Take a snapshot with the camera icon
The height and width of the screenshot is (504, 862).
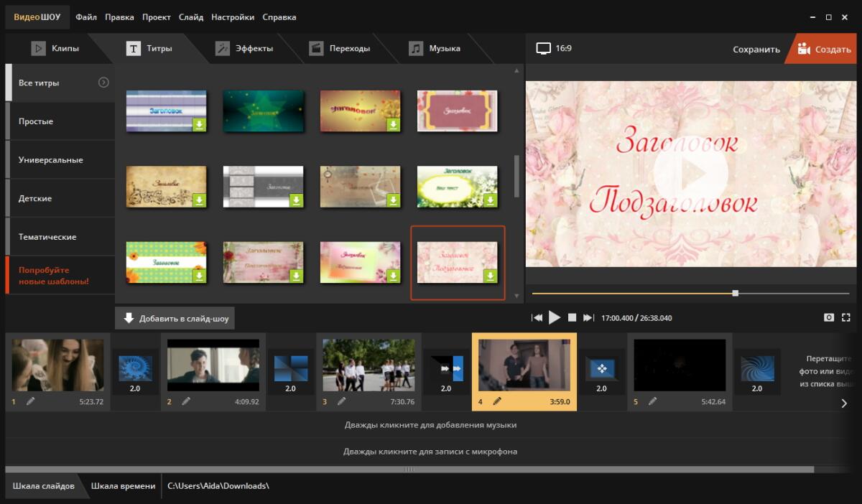point(829,317)
